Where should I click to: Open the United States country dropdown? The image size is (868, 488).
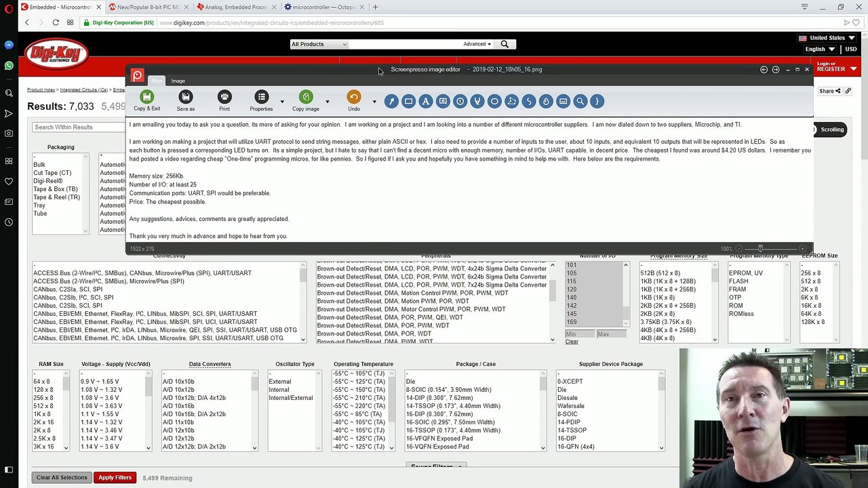(827, 38)
